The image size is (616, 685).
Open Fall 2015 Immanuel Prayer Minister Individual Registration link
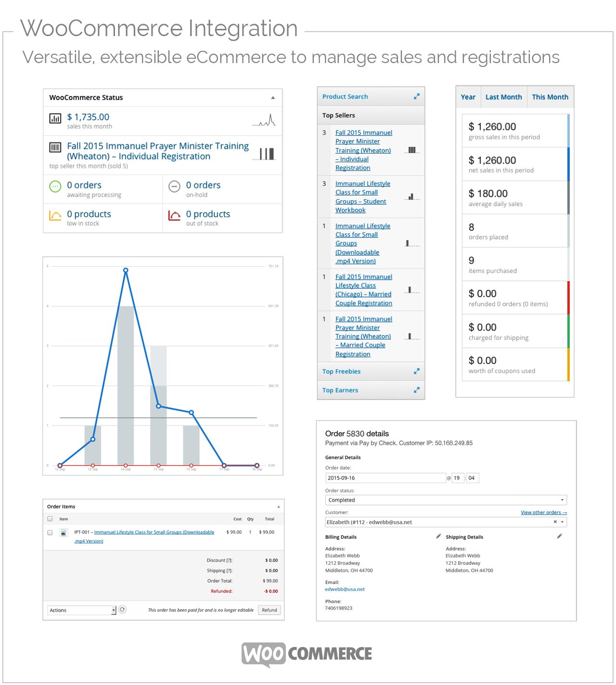[364, 150]
